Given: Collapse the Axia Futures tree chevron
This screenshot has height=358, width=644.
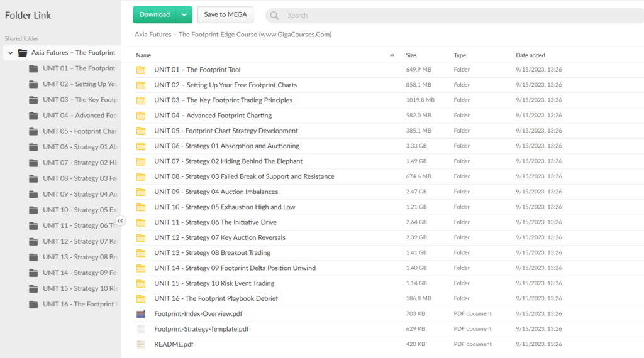Looking at the screenshot, I should point(10,53).
